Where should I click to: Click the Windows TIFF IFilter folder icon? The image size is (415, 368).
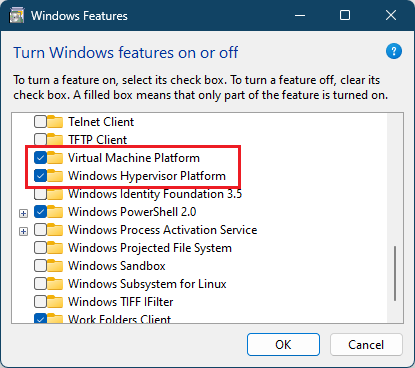pyautogui.click(x=55, y=302)
